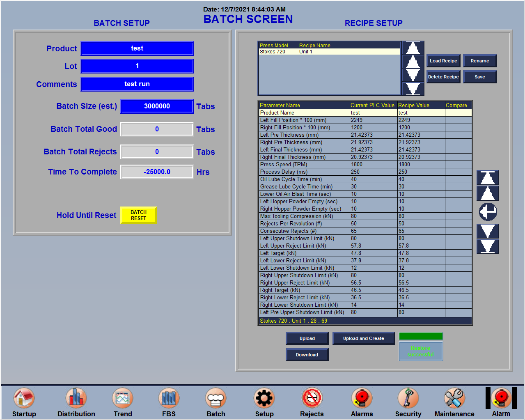Open the Security screen

[408, 402]
